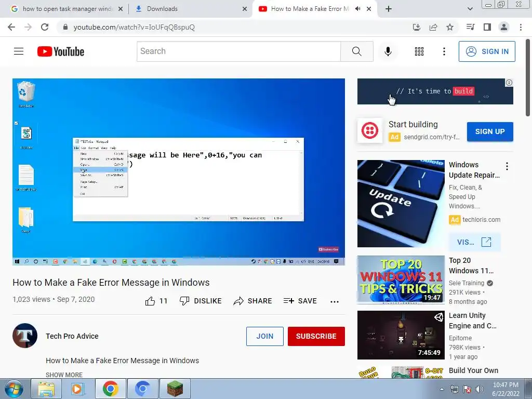
Task: Click the search magnifier button
Action: tap(356, 51)
